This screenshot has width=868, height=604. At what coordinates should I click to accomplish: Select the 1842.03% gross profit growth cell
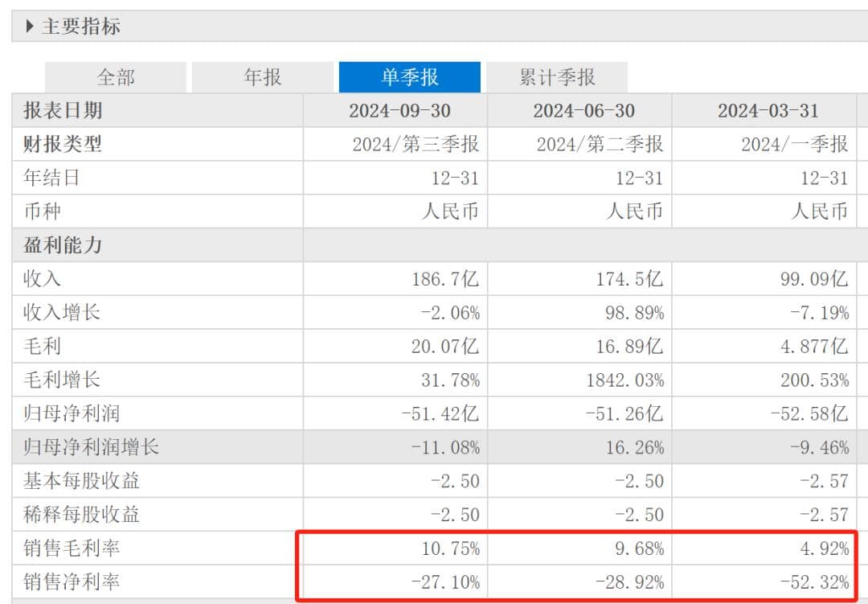[625, 380]
